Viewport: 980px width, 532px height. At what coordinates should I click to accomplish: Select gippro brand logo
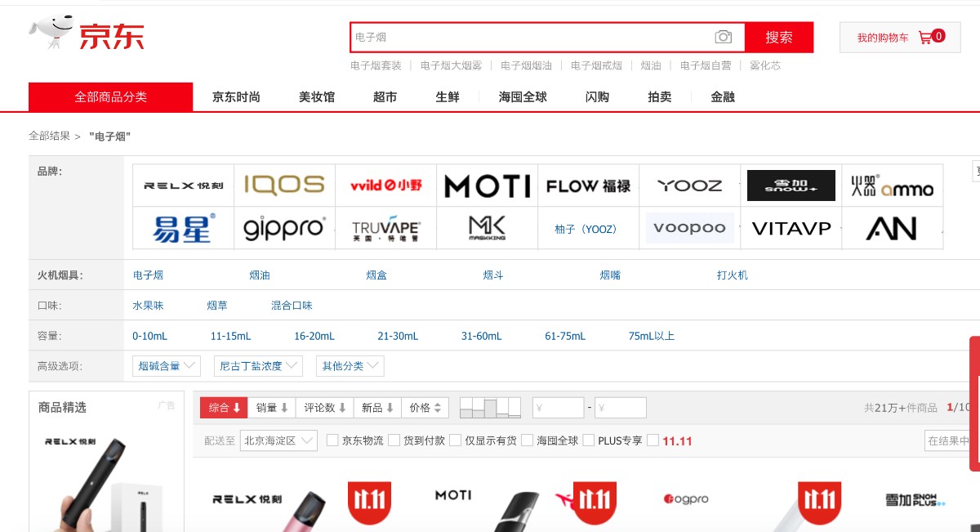point(284,229)
